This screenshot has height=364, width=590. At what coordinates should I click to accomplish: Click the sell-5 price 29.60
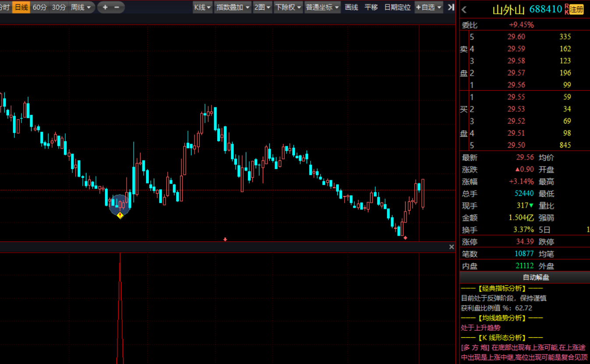516,37
